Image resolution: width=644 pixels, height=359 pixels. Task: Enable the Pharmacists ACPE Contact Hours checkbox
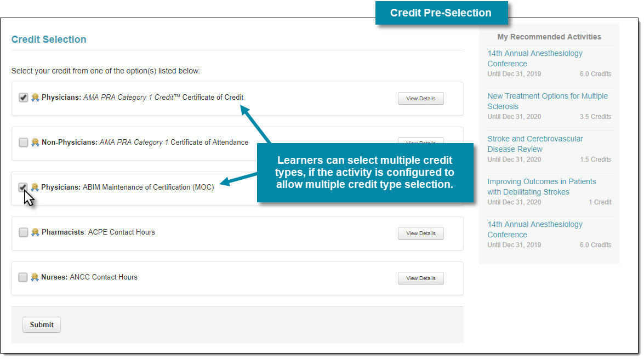tap(24, 232)
